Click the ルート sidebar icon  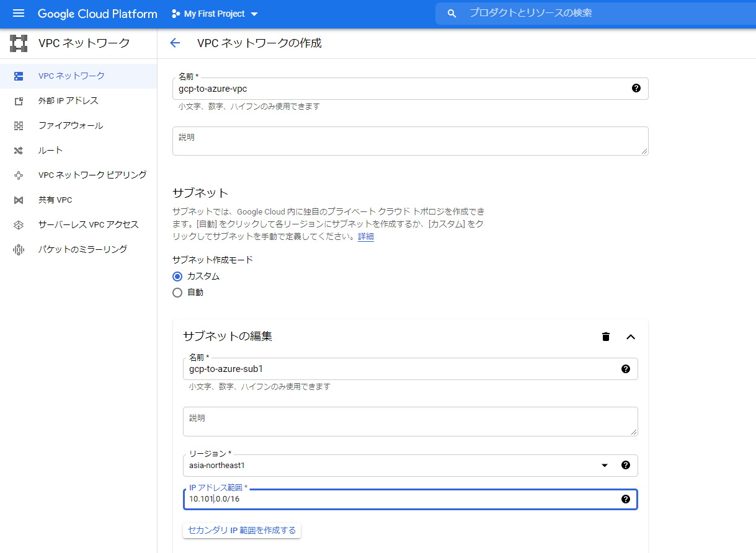(x=19, y=151)
